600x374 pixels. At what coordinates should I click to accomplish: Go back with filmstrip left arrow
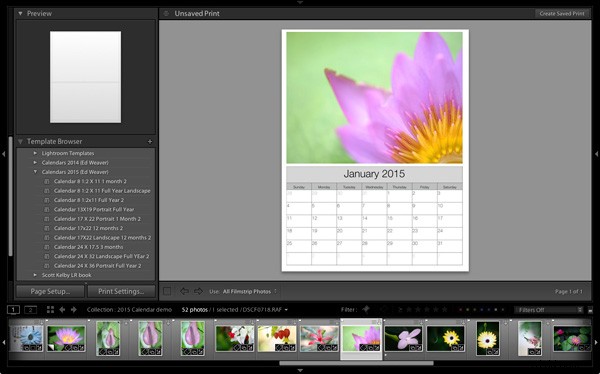(x=62, y=310)
